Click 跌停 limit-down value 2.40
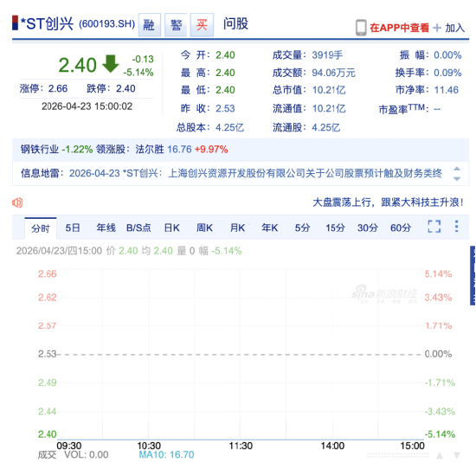This screenshot has width=476, height=462. pyautogui.click(x=125, y=88)
